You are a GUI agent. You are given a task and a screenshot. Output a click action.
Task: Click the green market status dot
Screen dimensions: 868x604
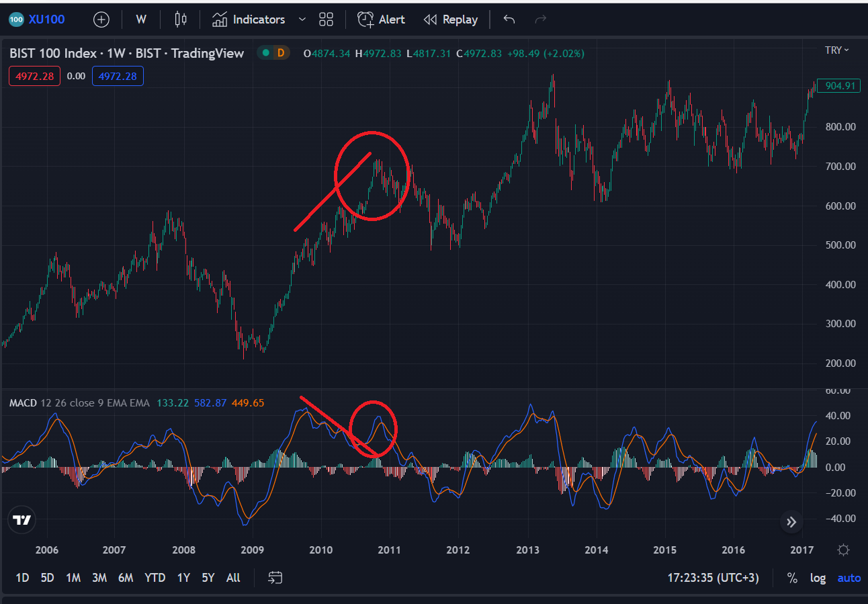click(267, 53)
